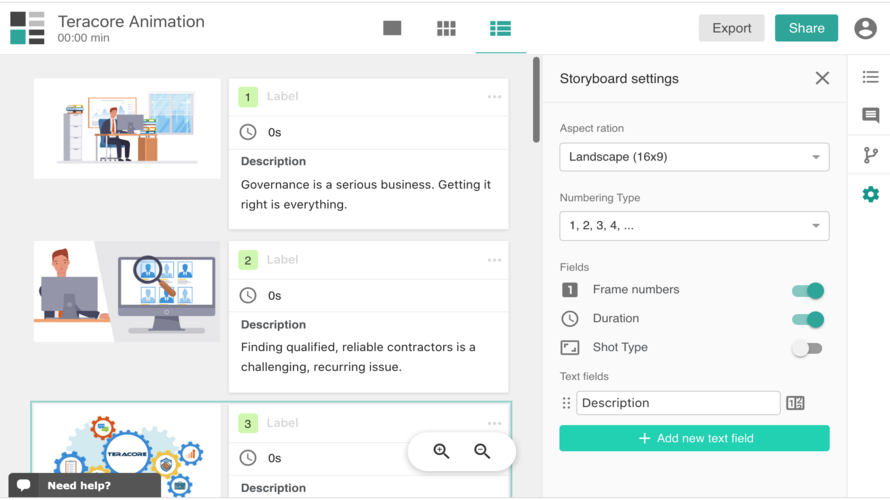Screen dimensions: 890x500
Task: Select the contractor search thumbnail of frame 2
Action: (127, 292)
